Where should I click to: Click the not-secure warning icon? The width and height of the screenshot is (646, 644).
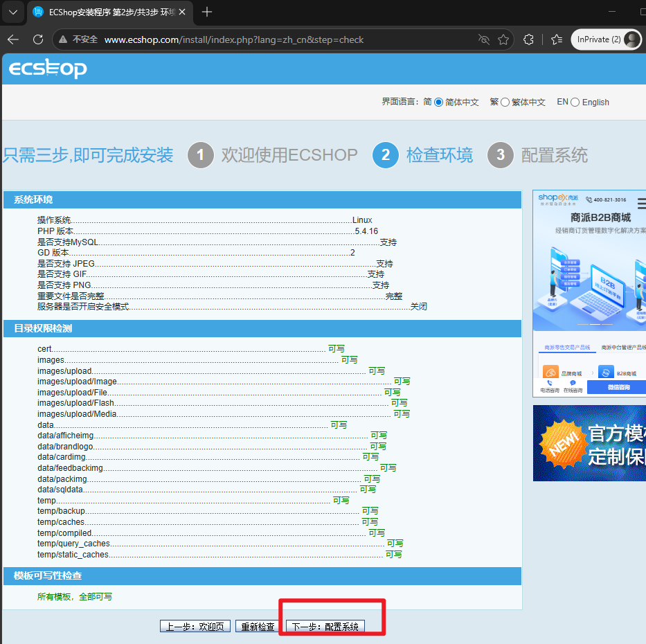tap(62, 39)
